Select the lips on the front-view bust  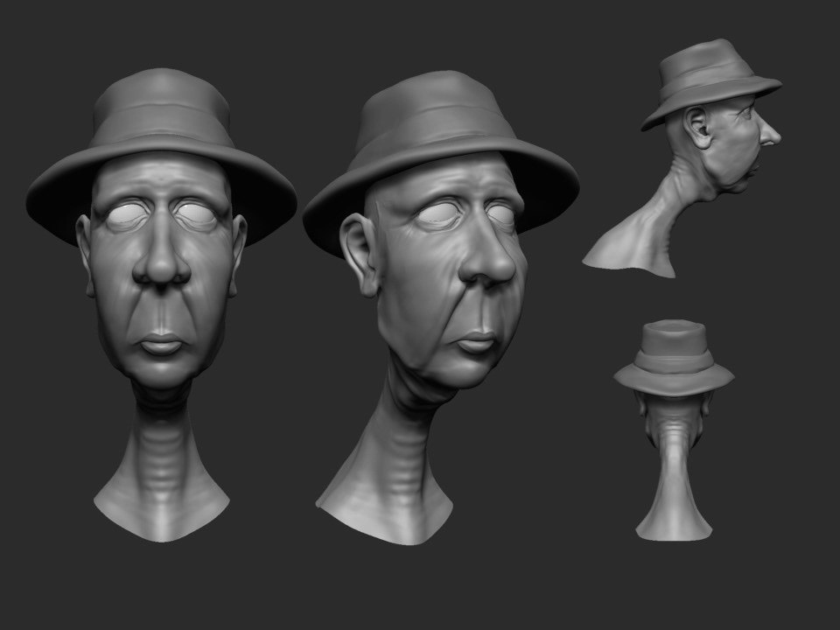tap(162, 344)
